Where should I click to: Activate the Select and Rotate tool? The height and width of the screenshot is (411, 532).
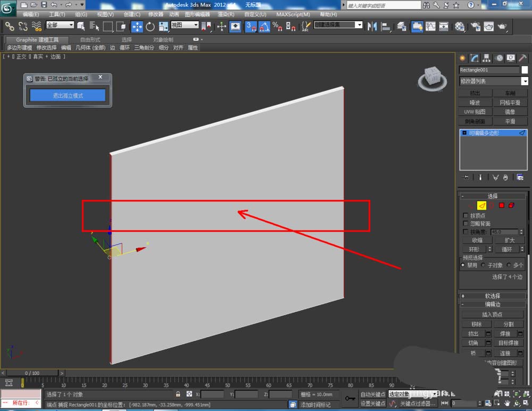tap(150, 27)
